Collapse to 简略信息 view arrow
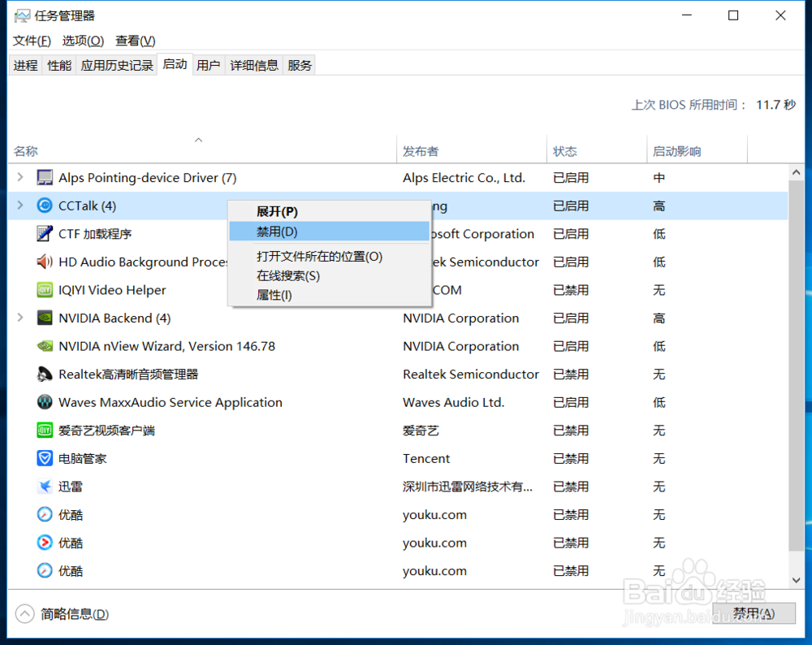812x645 pixels. pyautogui.click(x=25, y=614)
